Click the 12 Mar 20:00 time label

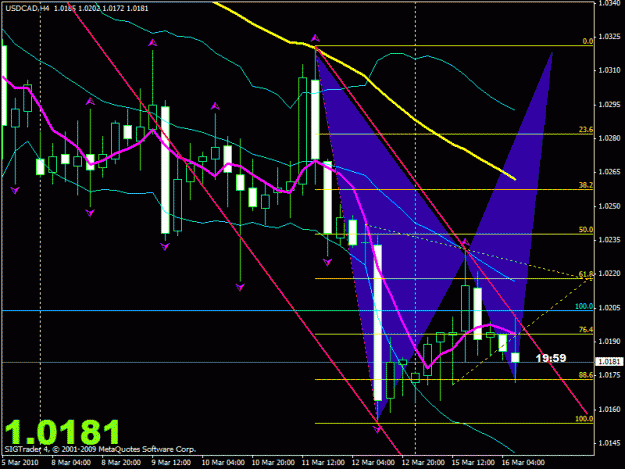coord(423,462)
